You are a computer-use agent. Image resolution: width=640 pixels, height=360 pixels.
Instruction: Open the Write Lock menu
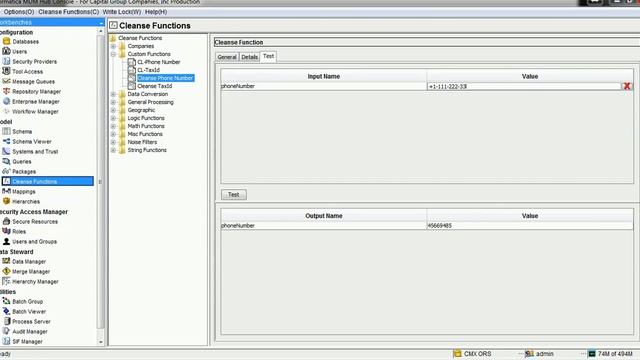pyautogui.click(x=122, y=12)
